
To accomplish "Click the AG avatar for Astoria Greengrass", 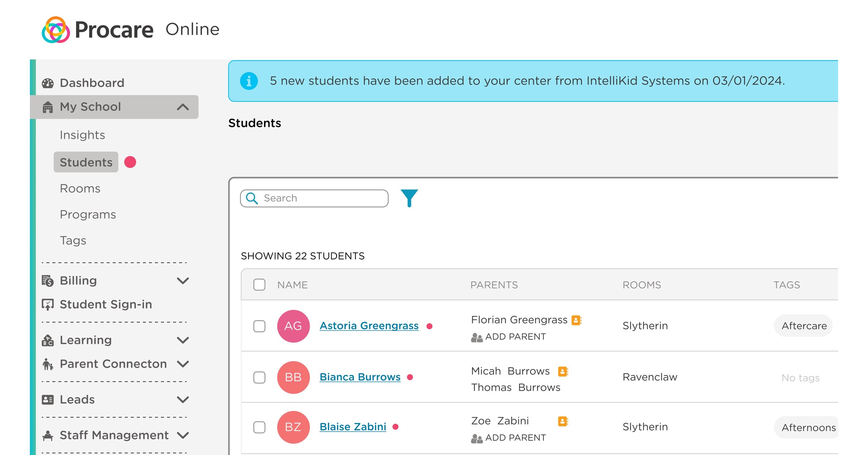I will 293,326.
